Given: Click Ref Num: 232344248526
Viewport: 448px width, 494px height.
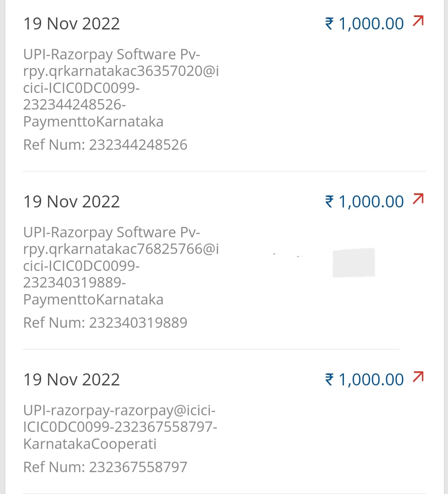Looking at the screenshot, I should [105, 145].
